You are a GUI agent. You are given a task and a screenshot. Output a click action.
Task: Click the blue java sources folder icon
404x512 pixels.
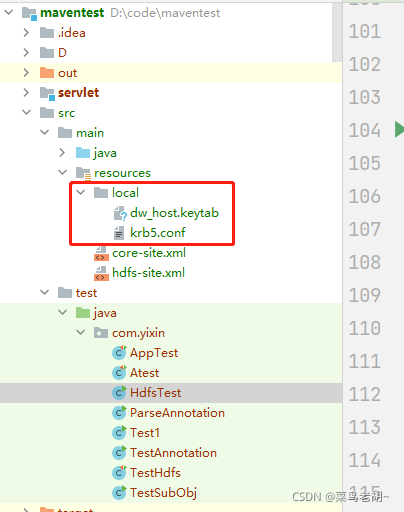click(83, 153)
